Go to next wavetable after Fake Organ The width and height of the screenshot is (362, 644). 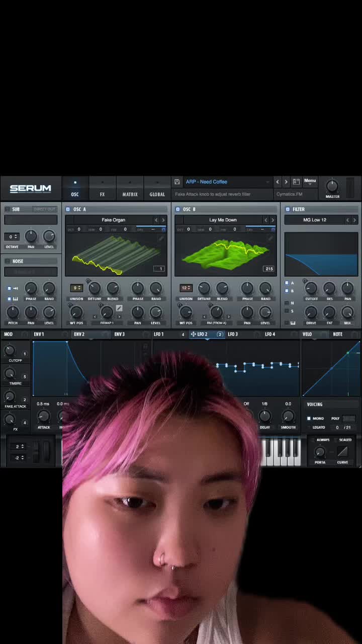point(163,220)
